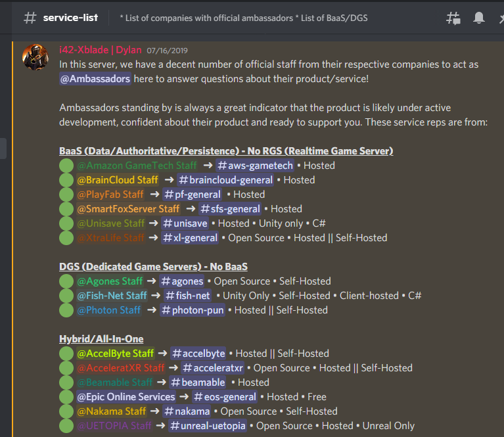
Task: Click green circle emoji beside Amazon GameTech
Action: point(66,166)
